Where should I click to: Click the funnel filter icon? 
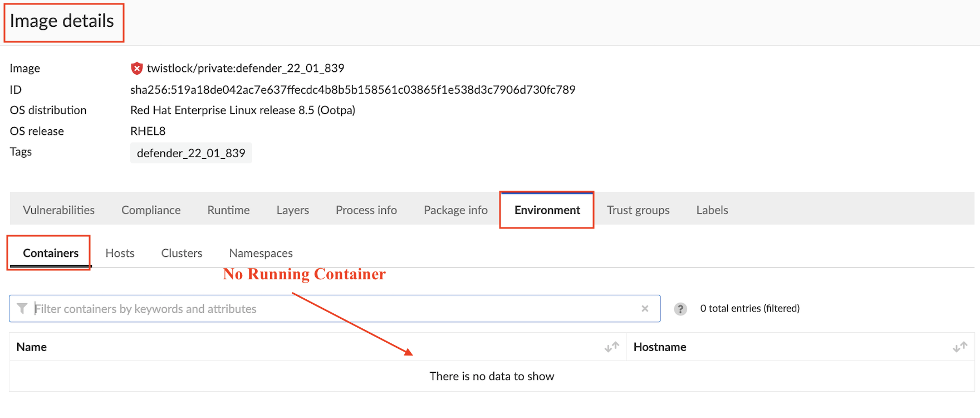coord(22,309)
